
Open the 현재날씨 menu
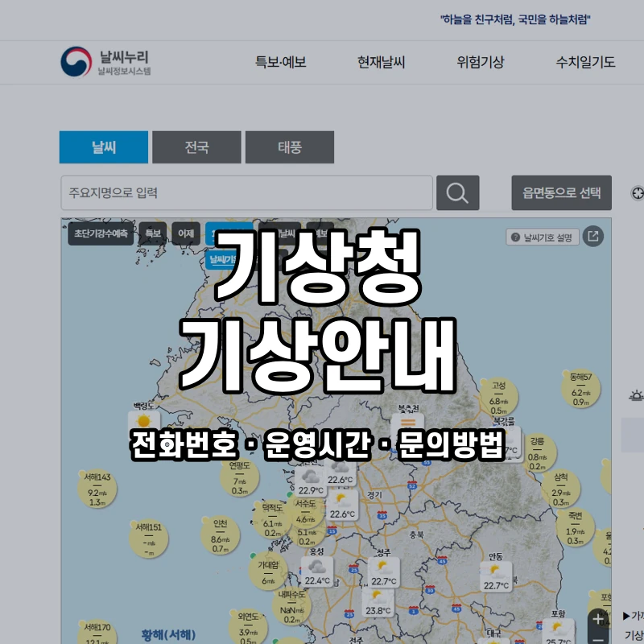[x=381, y=62]
